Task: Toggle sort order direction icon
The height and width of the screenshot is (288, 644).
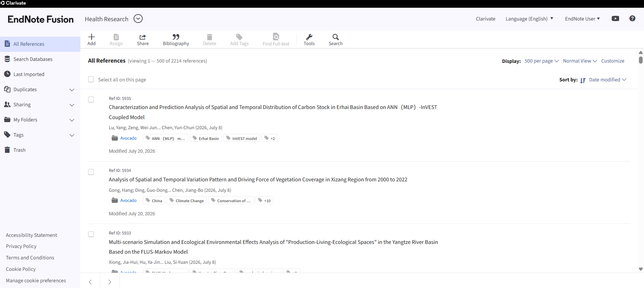Action: (583, 80)
